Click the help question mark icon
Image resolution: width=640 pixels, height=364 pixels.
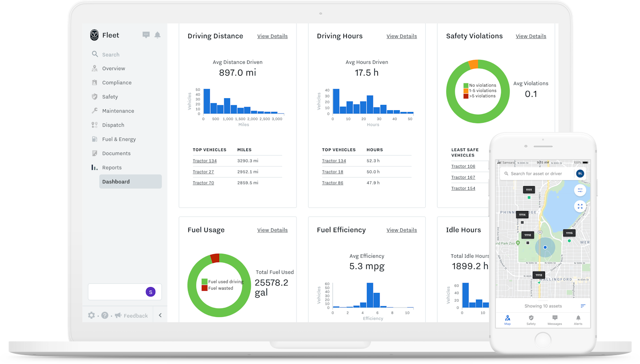point(105,315)
